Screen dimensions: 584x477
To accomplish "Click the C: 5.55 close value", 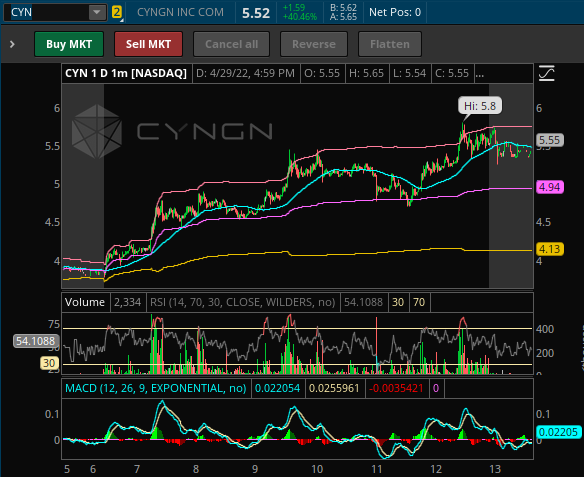I will tap(452, 73).
